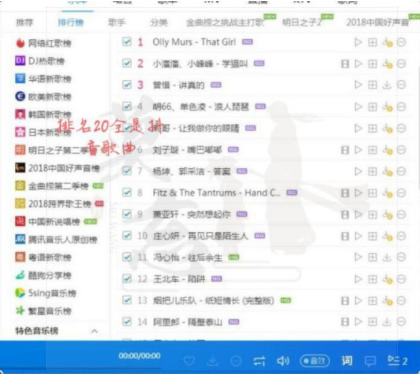This screenshot has height=374, width=420.
Task: Add song ranked 3 to a playlist
Action: coord(372,85)
